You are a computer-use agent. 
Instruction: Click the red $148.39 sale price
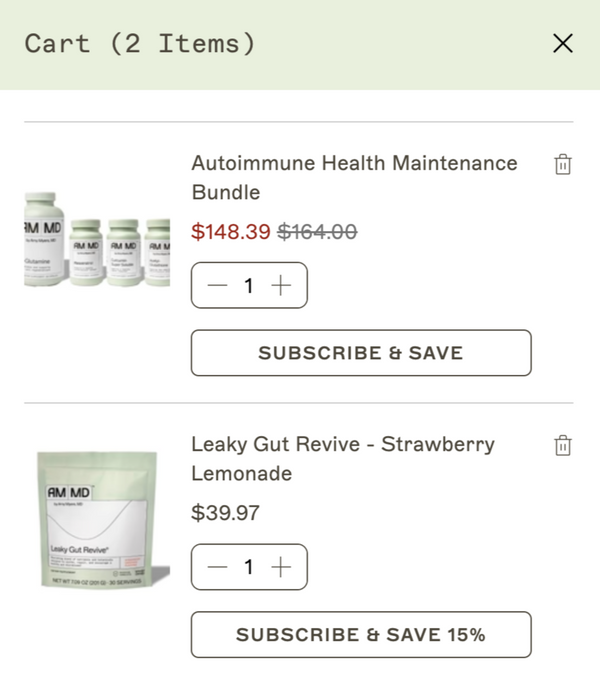(x=231, y=232)
